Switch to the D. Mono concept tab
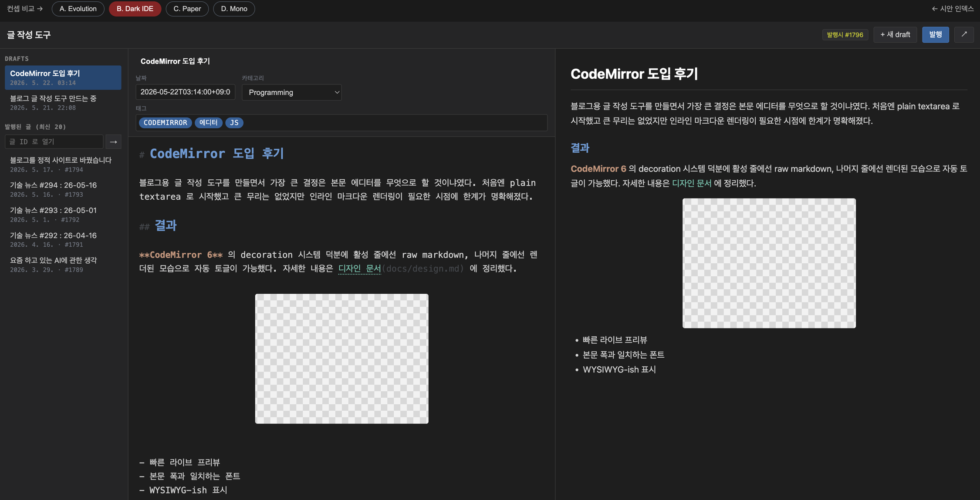Image resolution: width=980 pixels, height=500 pixels. [234, 9]
